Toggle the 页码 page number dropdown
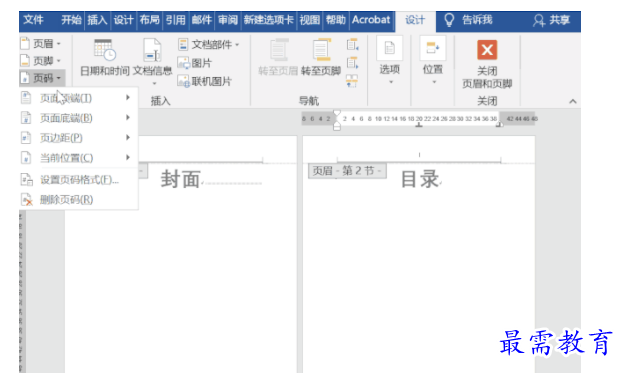621x374 pixels. (42, 78)
